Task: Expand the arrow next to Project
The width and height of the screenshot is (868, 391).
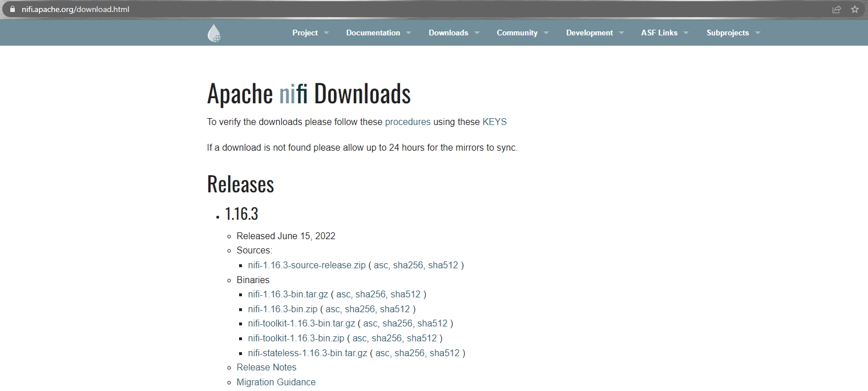Action: pos(326,33)
